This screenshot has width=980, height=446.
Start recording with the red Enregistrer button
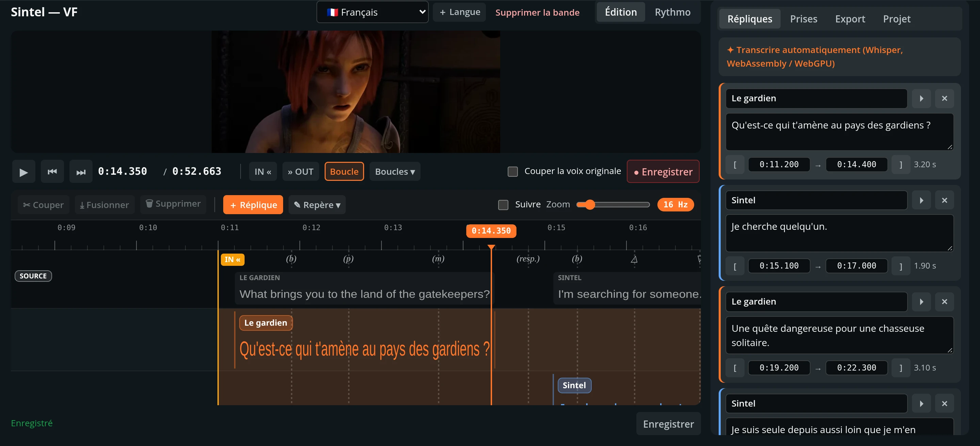coord(663,172)
